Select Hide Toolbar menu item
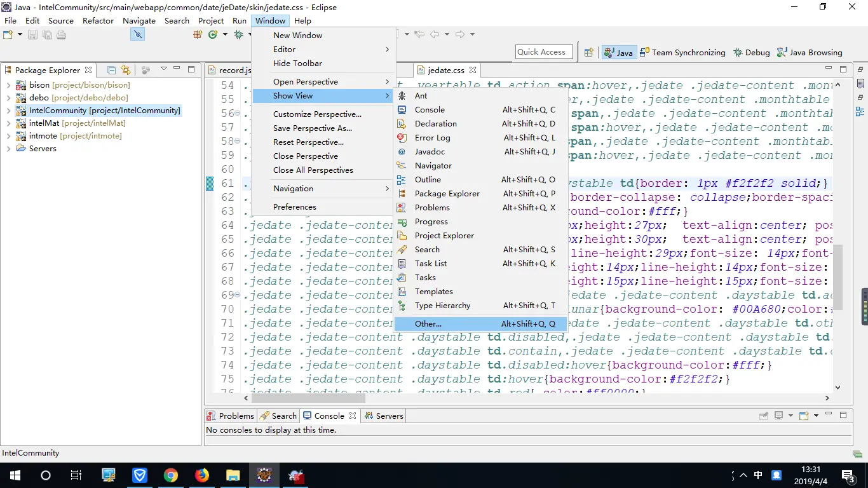 coord(323,63)
